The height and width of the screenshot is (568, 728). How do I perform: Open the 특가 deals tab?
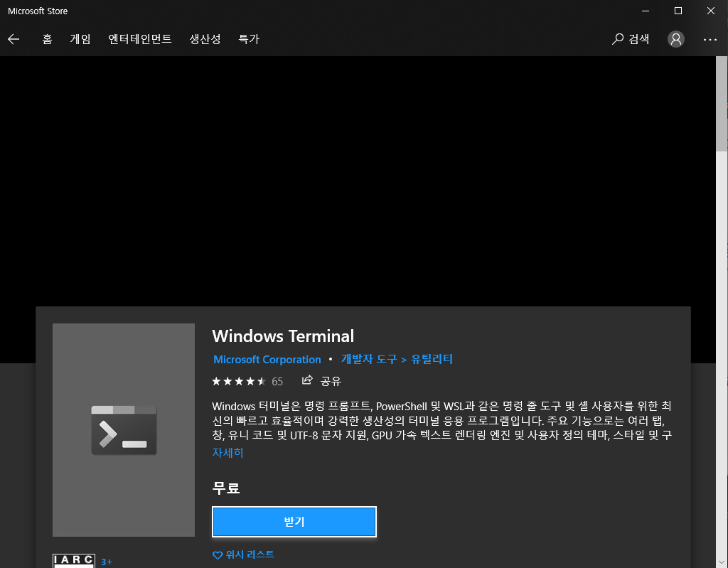coord(249,39)
